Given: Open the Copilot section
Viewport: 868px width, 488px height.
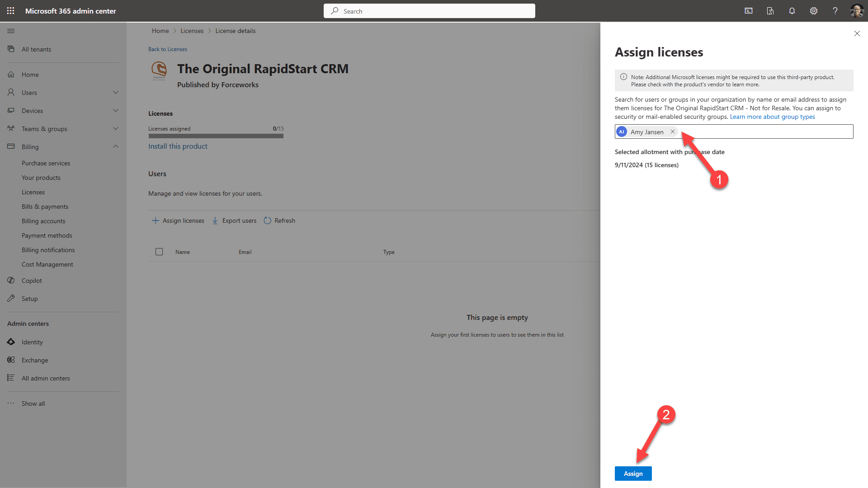Looking at the screenshot, I should 30,280.
